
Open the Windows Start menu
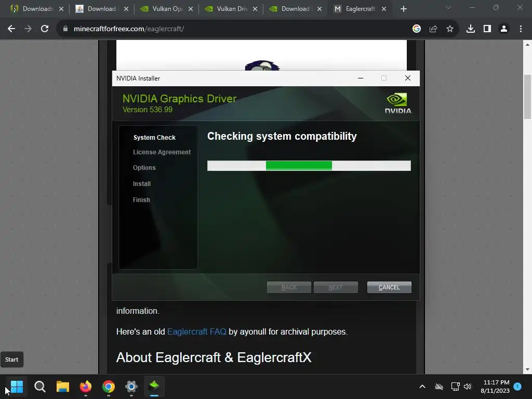pos(17,387)
